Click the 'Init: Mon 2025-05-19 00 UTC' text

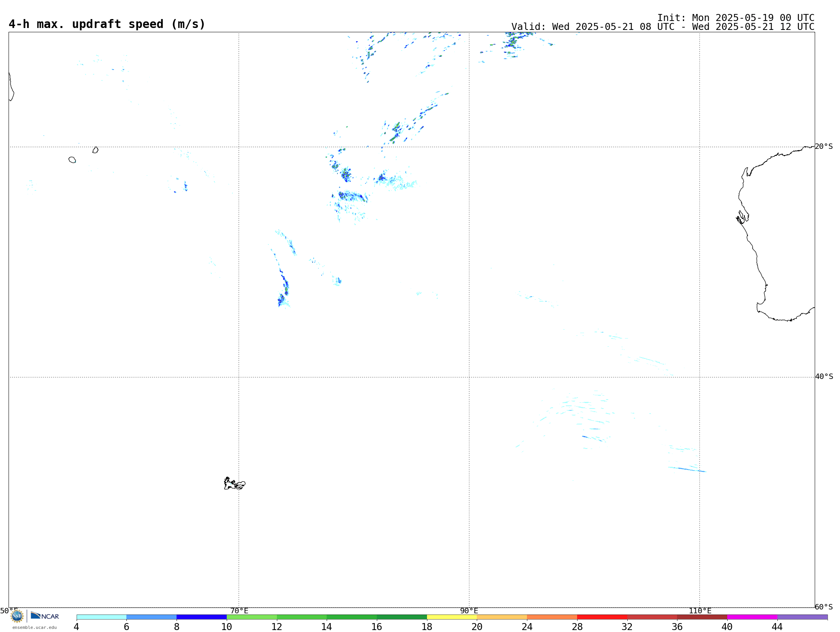click(736, 18)
